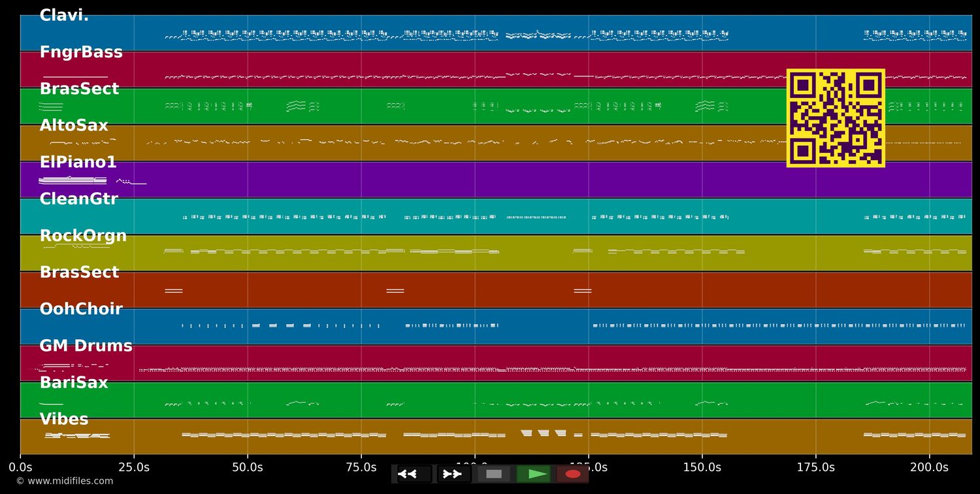Select the RockOrgn track label
This screenshot has width=980, height=494.
(x=83, y=236)
